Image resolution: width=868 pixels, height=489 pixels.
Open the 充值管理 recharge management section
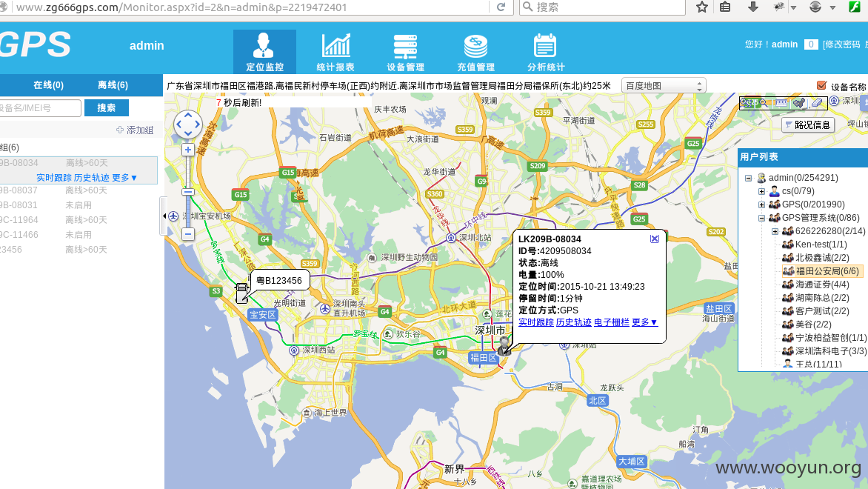pos(475,52)
